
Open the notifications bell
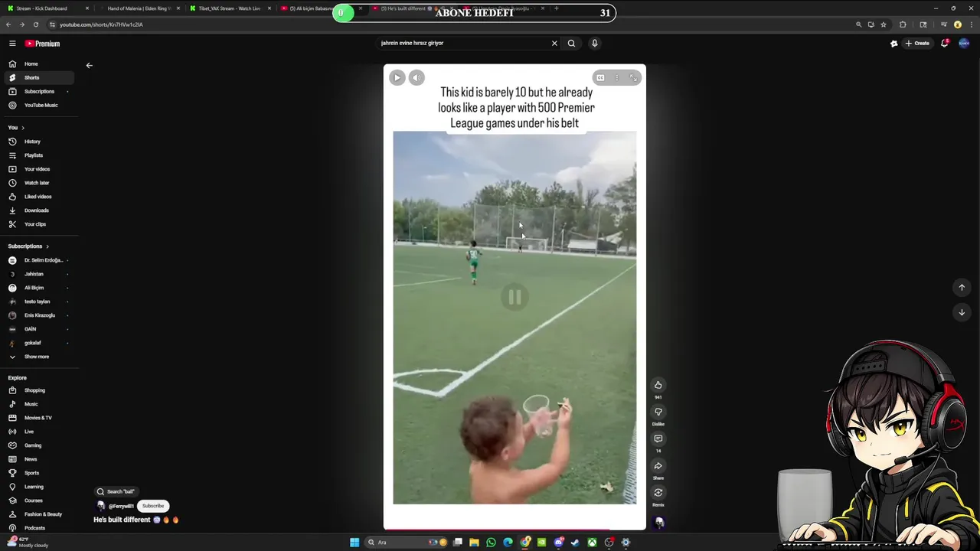point(945,44)
